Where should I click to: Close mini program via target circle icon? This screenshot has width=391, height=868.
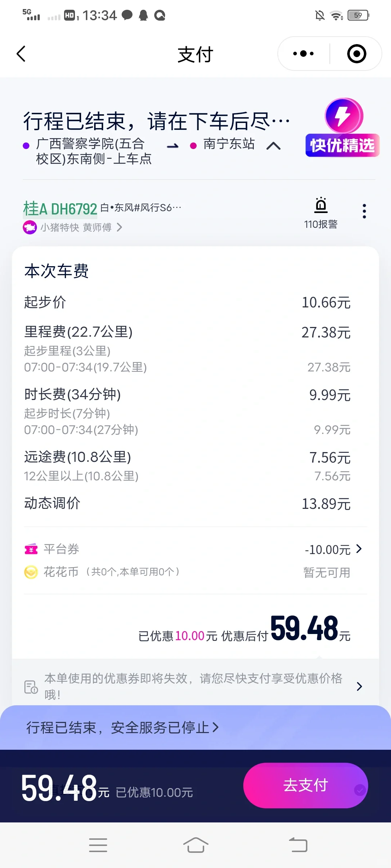click(x=357, y=54)
